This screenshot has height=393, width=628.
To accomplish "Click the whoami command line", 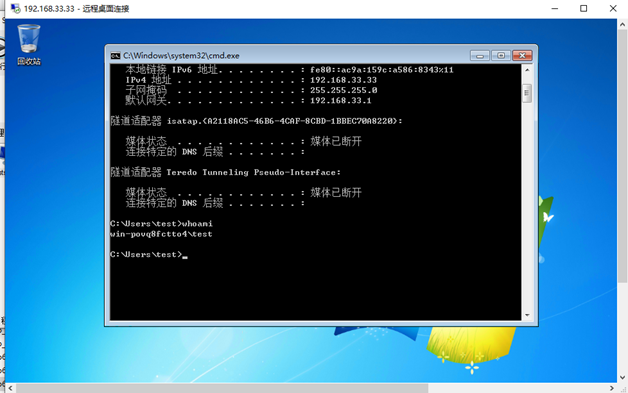I will click(x=161, y=224).
